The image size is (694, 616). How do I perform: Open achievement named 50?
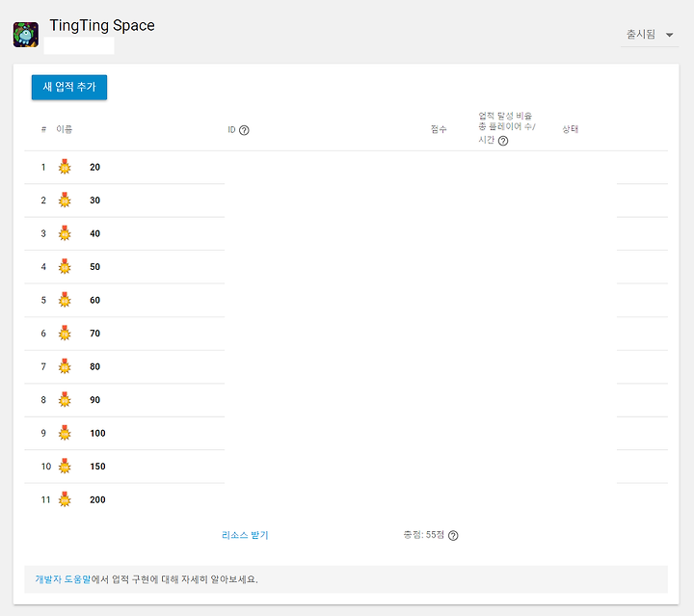click(94, 267)
